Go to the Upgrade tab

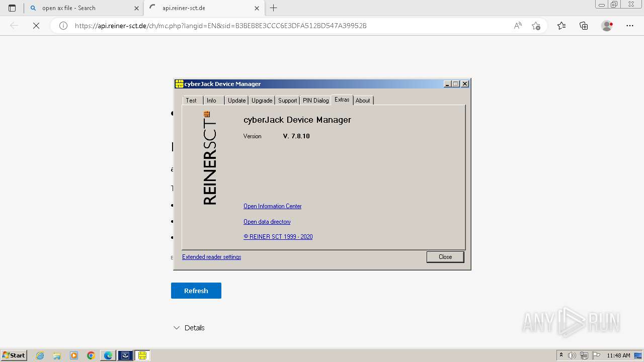coord(262,100)
